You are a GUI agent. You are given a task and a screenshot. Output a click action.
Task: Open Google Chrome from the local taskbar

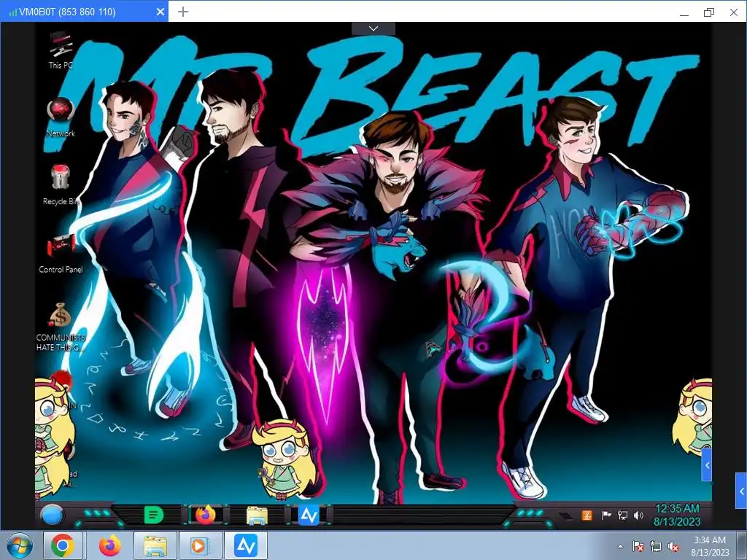pyautogui.click(x=63, y=545)
